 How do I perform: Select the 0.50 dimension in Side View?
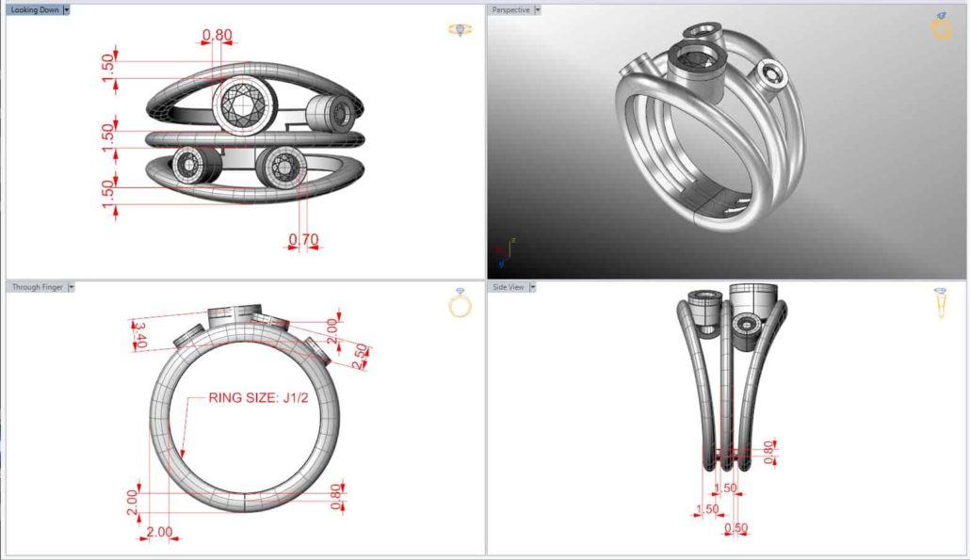coord(736,528)
